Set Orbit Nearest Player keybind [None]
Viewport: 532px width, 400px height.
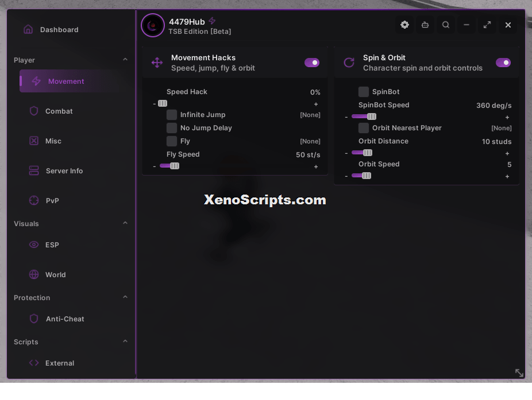(502, 128)
